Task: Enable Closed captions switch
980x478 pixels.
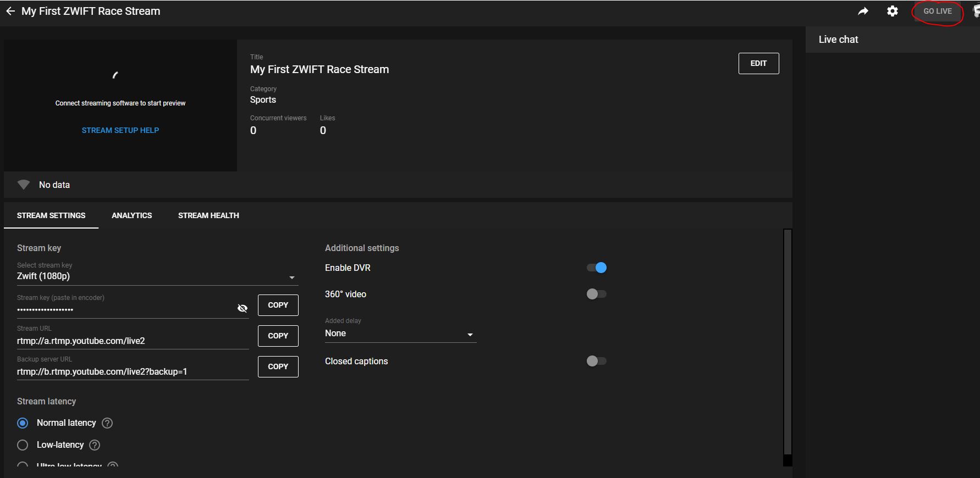Action: click(597, 361)
